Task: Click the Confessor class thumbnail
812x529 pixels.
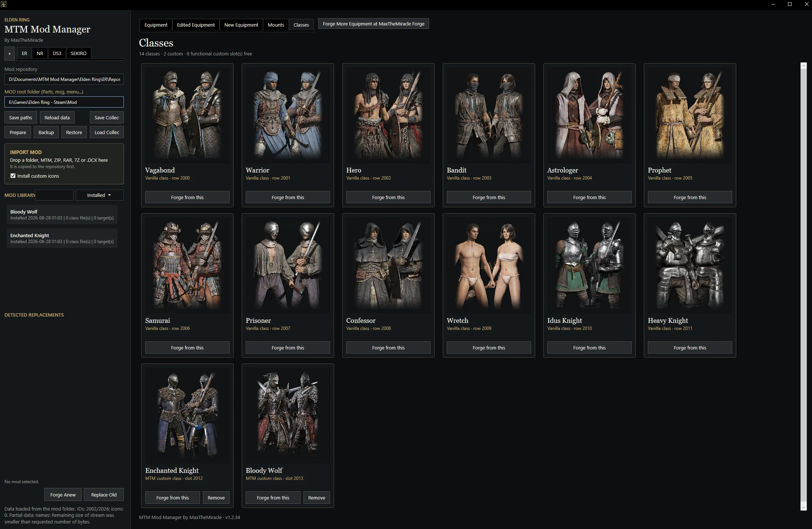Action: click(388, 265)
